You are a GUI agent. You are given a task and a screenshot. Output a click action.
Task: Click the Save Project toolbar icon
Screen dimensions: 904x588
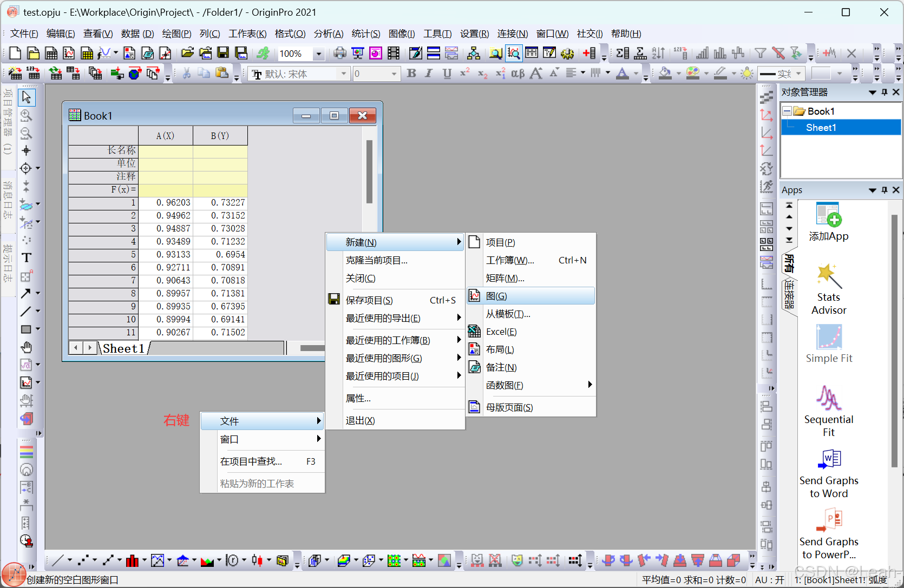[223, 53]
